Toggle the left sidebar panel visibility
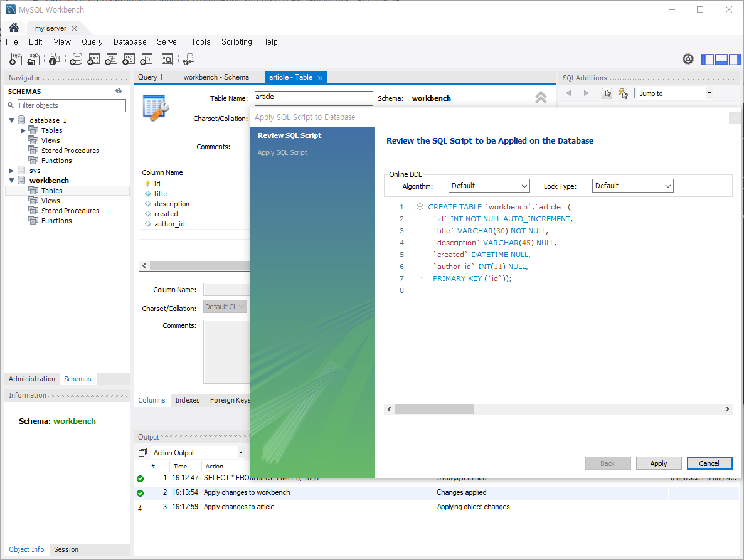This screenshot has width=744, height=560. tap(708, 60)
